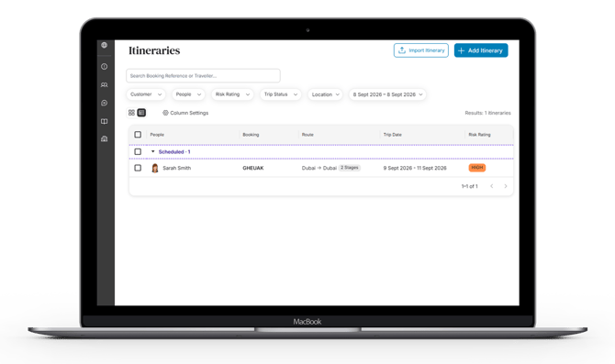Click the orange HIGH risk badge
615x364 pixels.
point(477,168)
